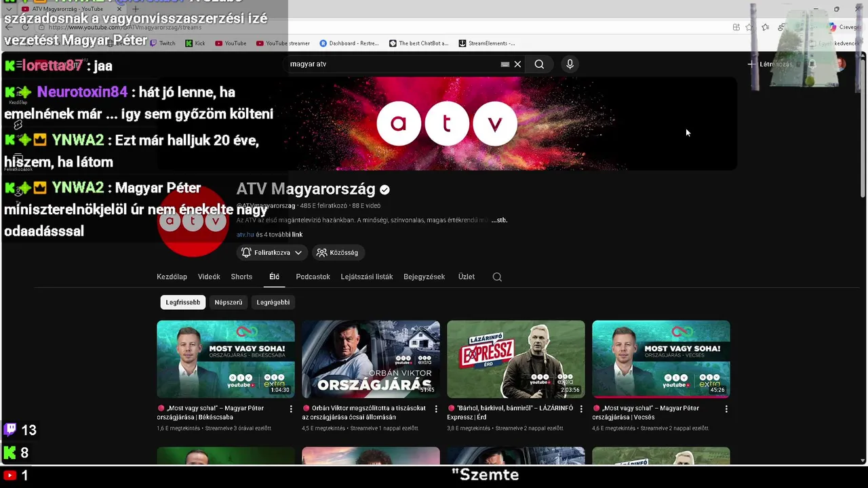This screenshot has width=868, height=488.
Task: Open options menu for Lázárinfó Expressz video
Action: [x=581, y=409]
